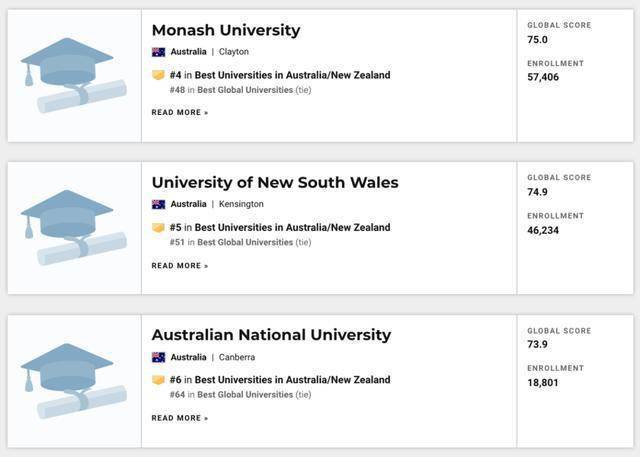
Task: Click Australian National University cap icon
Action: (x=73, y=381)
